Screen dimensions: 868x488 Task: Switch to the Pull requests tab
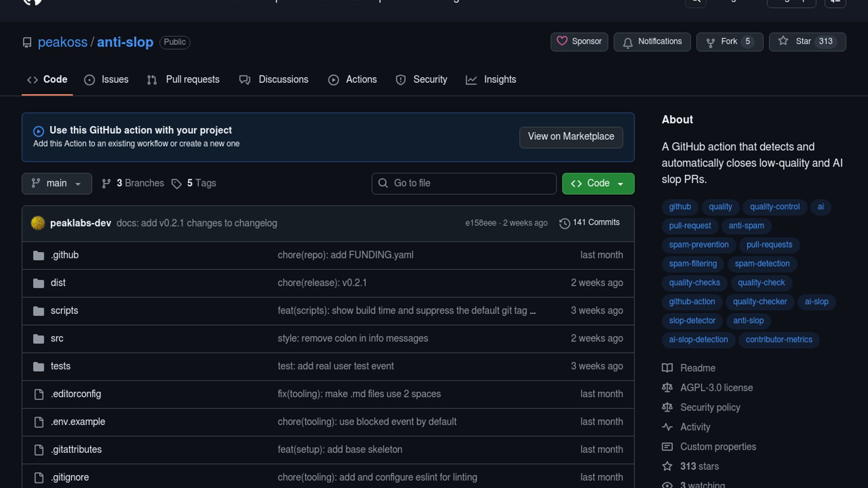[x=184, y=80]
